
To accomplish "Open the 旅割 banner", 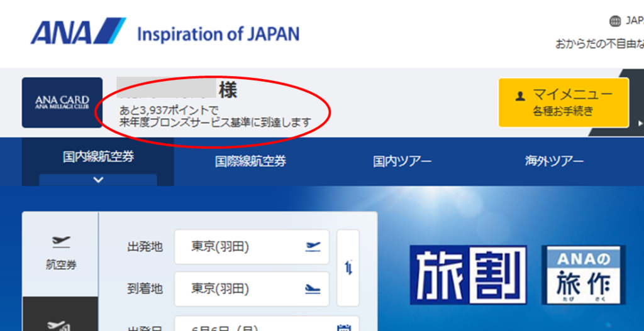I will (469, 275).
